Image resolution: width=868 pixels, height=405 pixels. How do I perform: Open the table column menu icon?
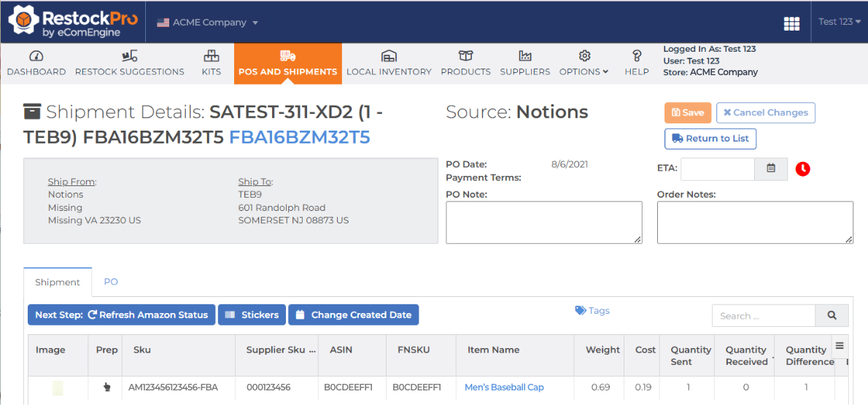point(840,346)
